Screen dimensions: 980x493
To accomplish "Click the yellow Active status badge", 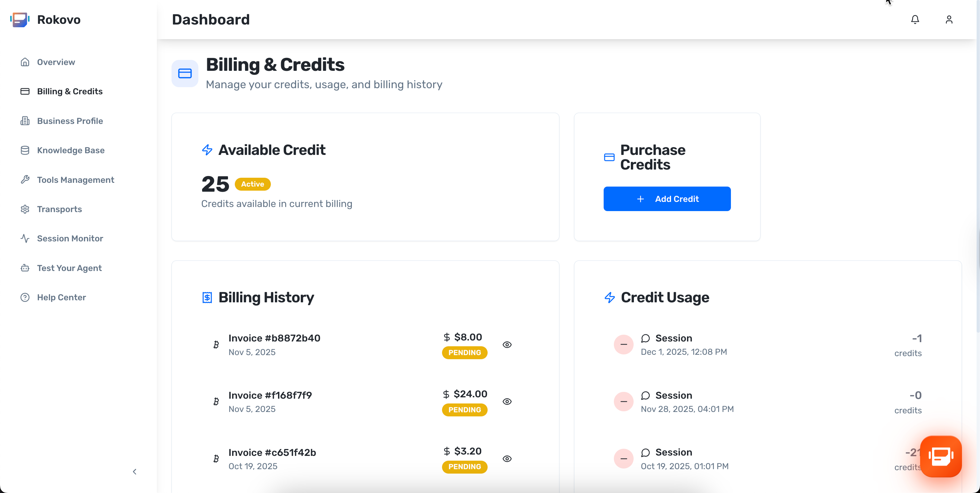I will (252, 184).
